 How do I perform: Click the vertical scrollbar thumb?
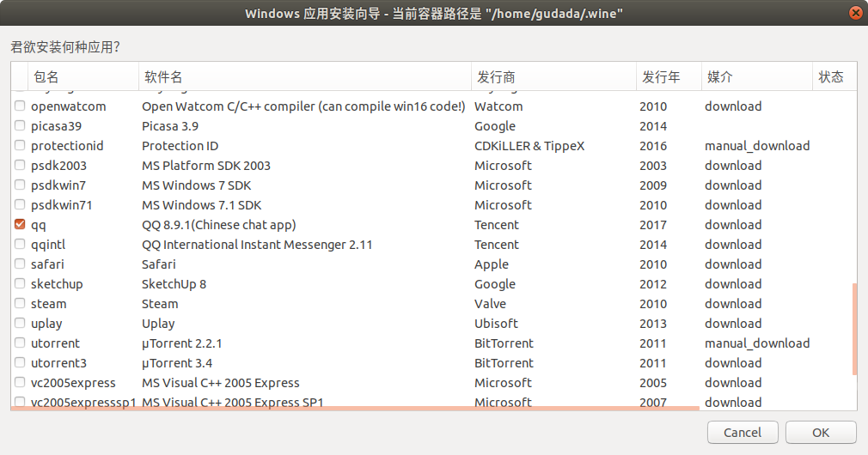click(x=855, y=330)
